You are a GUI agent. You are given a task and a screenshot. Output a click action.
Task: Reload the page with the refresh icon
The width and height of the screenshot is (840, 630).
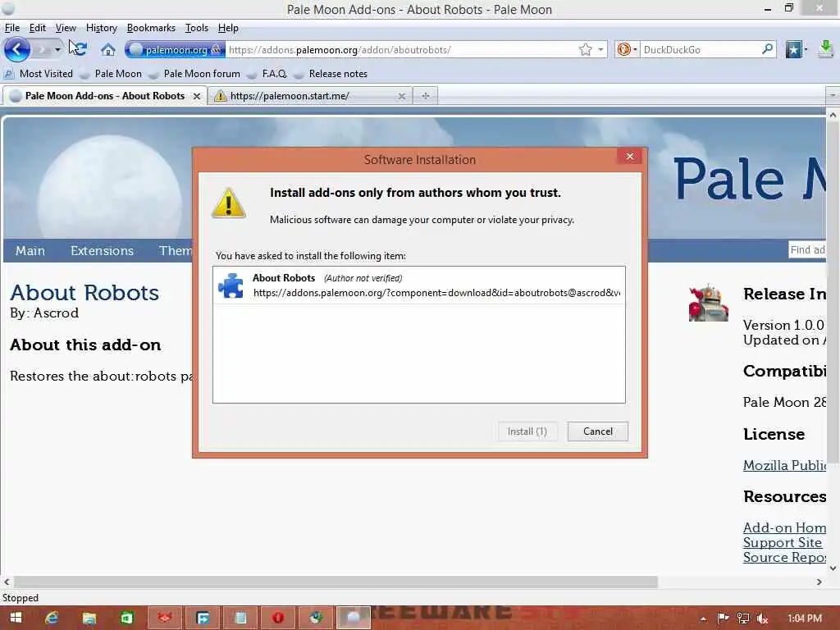[x=80, y=49]
